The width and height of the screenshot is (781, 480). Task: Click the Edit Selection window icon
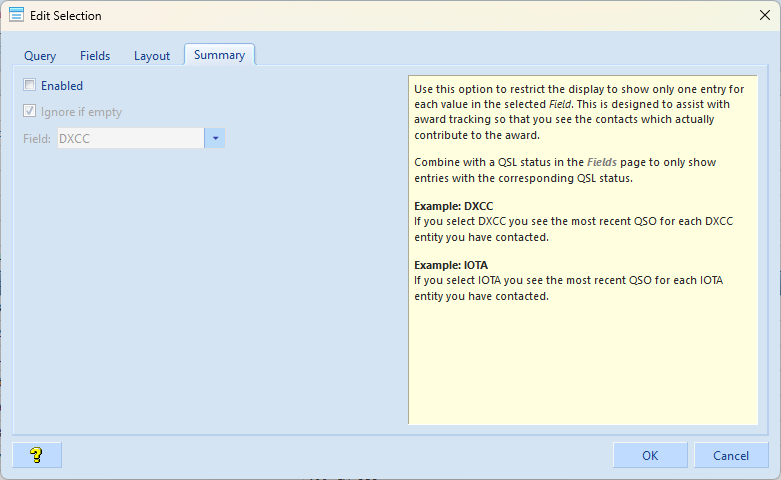(x=16, y=15)
